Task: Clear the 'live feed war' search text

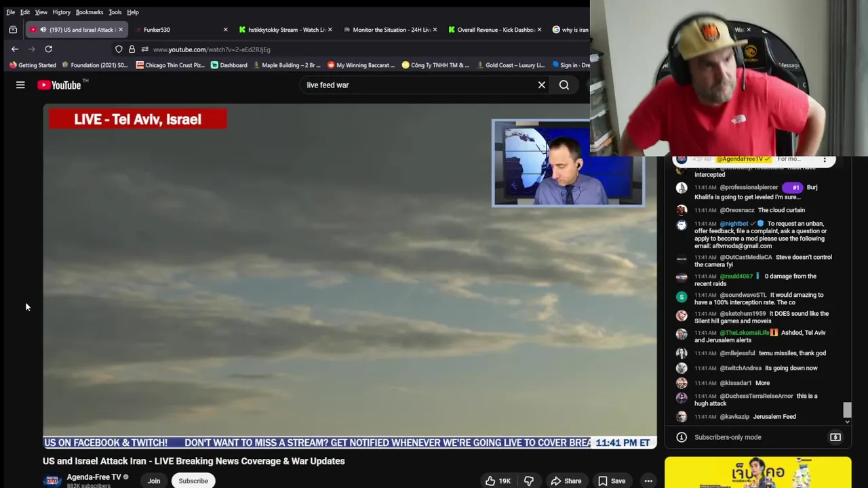Action: point(541,85)
